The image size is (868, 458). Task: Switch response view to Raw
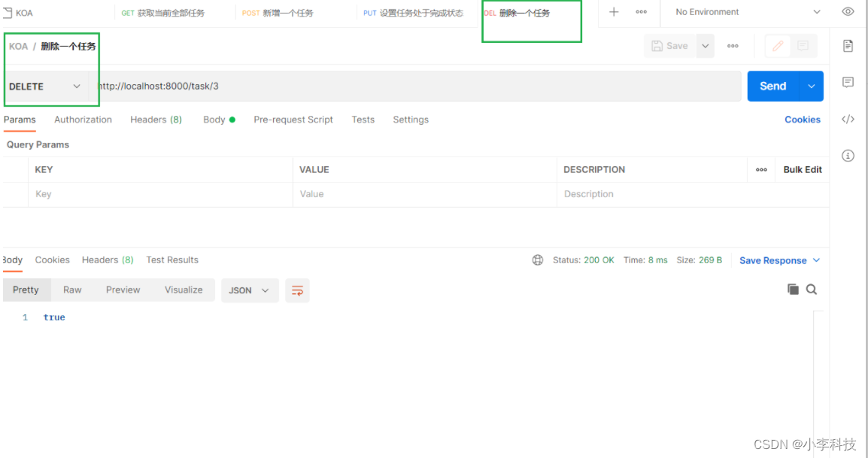(72, 290)
